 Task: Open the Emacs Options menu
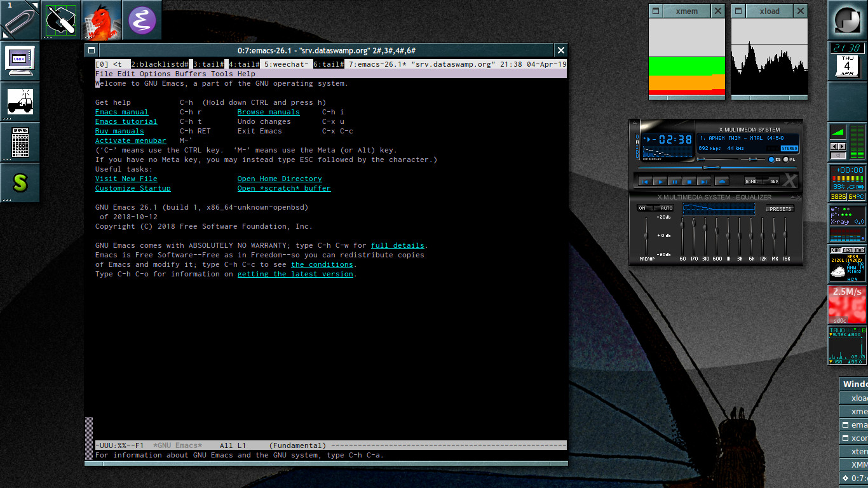pos(155,74)
